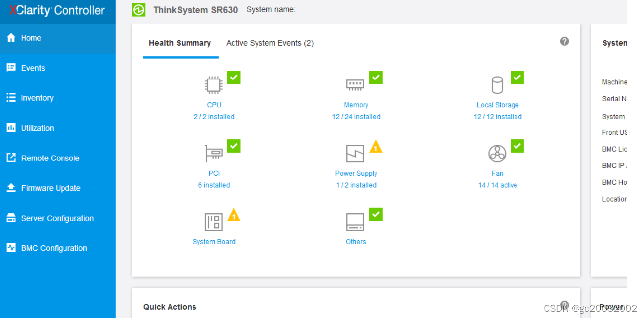This screenshot has height=318, width=644.
Task: Click the Utilization chart icon
Action: click(x=11, y=128)
